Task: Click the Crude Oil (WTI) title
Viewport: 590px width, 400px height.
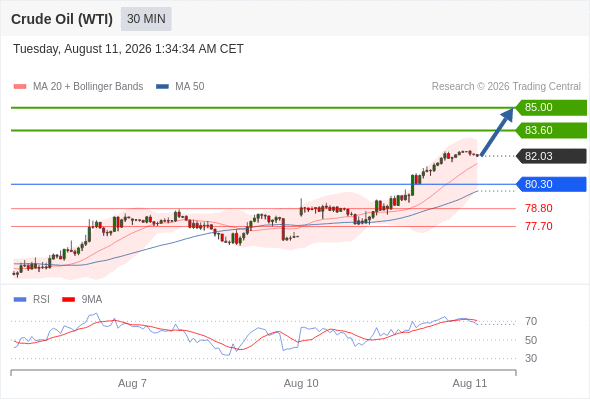Action: pyautogui.click(x=62, y=19)
